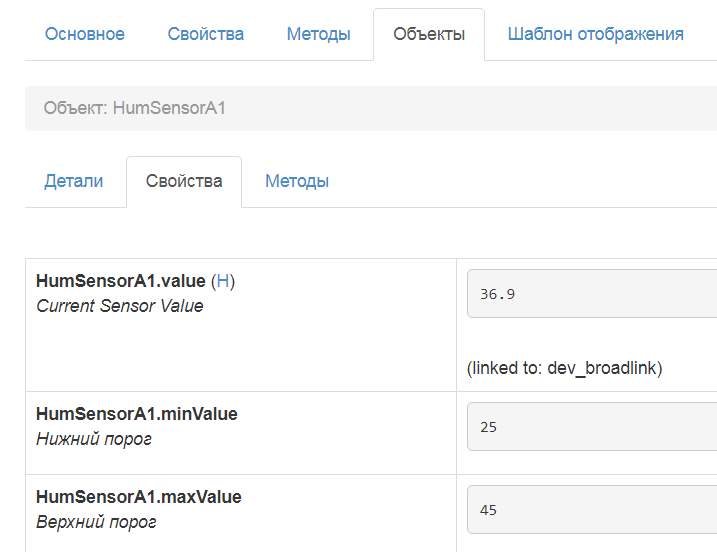Open top-level Методы tab beside Объекты

(x=318, y=34)
